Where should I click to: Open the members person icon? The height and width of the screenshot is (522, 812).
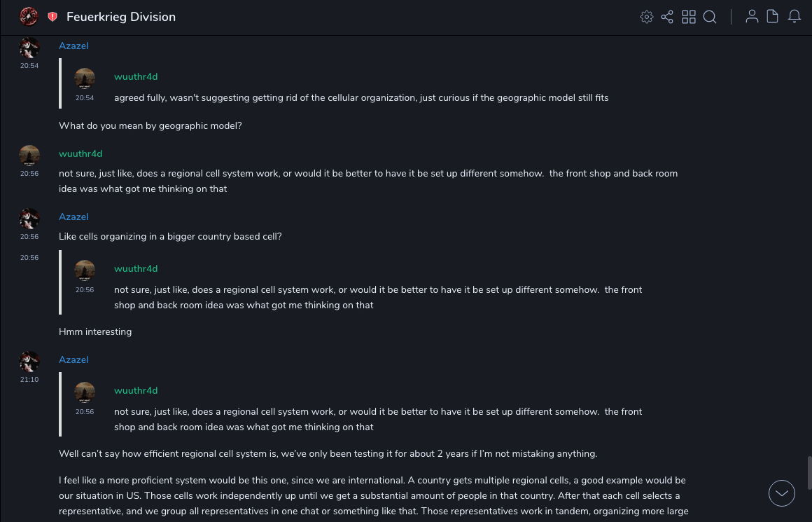click(x=752, y=17)
